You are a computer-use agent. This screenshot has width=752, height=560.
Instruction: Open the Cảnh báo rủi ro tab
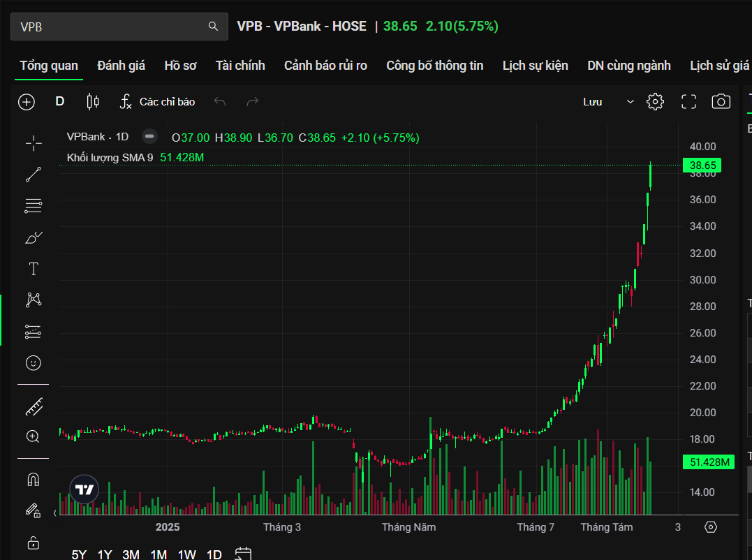click(325, 66)
